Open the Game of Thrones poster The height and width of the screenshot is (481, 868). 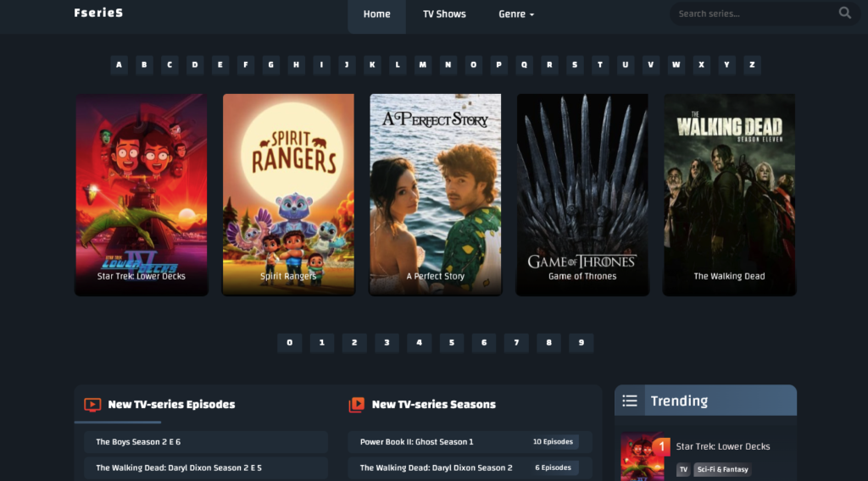pos(582,194)
